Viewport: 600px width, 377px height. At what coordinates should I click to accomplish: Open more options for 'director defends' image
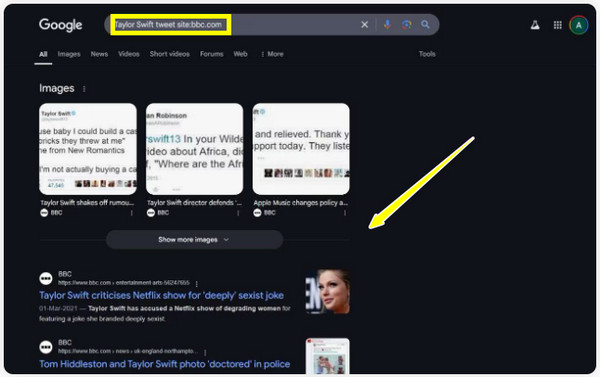238,213
